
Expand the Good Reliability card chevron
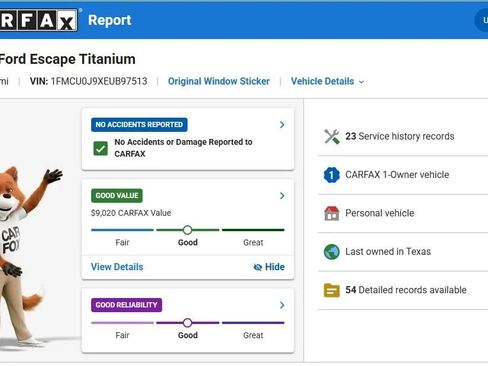click(282, 305)
